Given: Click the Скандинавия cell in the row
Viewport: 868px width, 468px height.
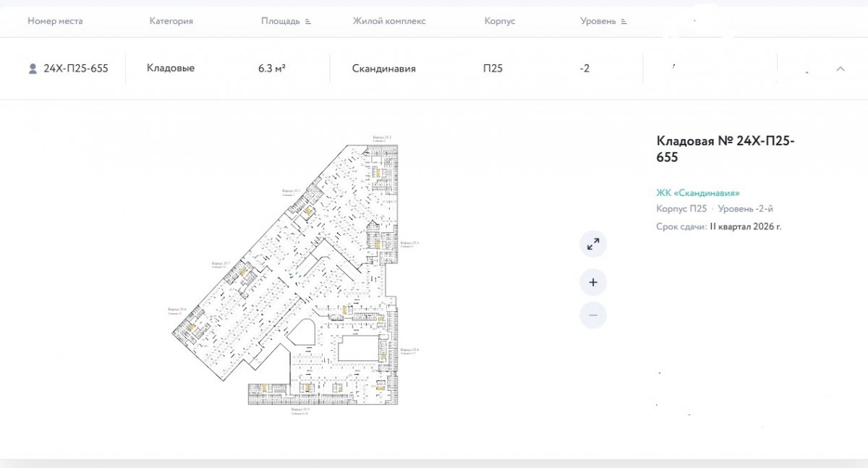Looking at the screenshot, I should tap(383, 69).
